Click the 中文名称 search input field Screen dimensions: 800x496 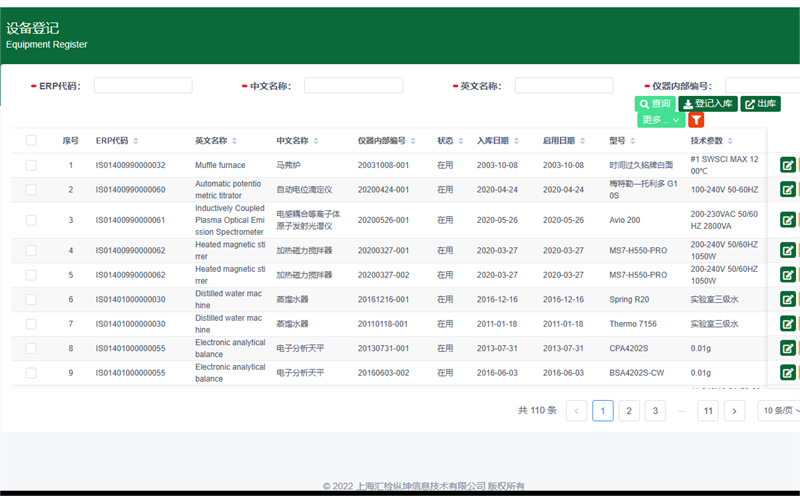click(x=353, y=86)
